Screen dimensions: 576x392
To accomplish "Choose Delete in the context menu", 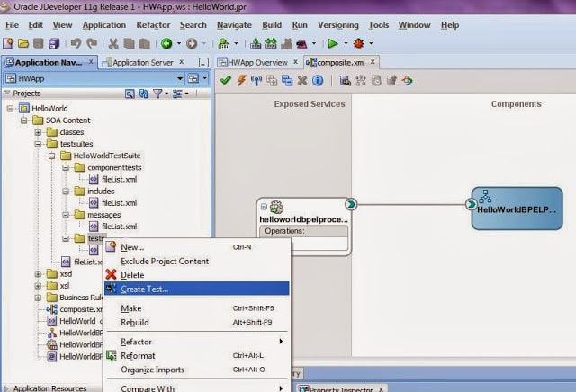I will (197, 275).
